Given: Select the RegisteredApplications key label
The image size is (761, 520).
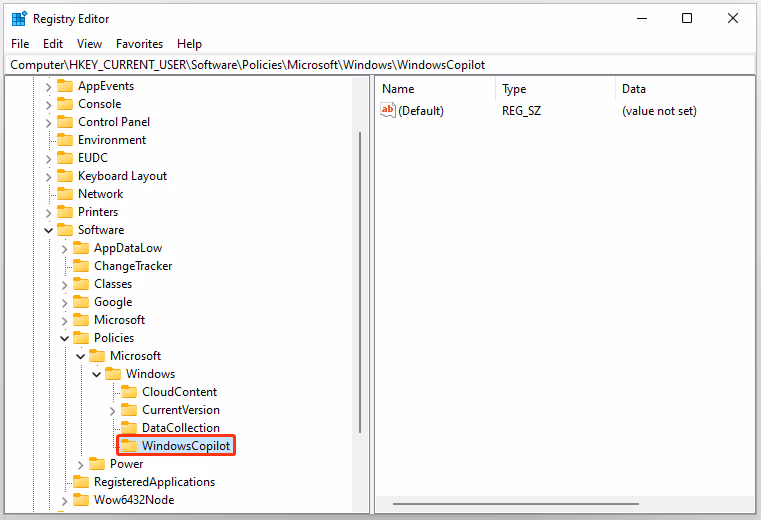Looking at the screenshot, I should coord(154,482).
